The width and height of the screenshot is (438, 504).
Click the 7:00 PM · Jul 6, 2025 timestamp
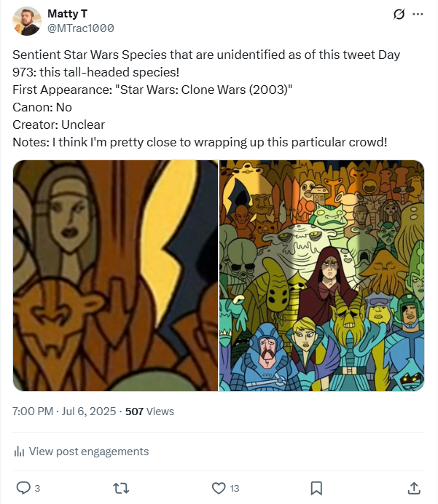(64, 412)
